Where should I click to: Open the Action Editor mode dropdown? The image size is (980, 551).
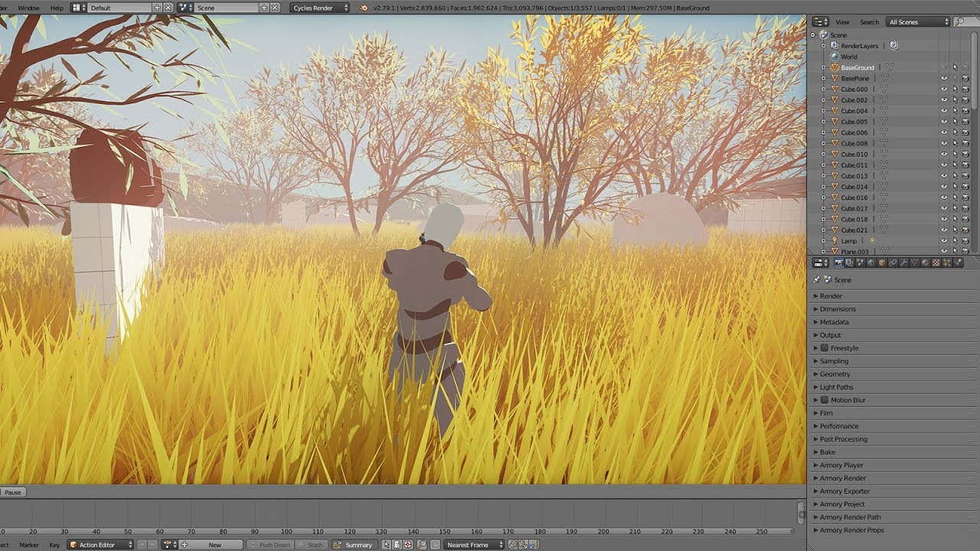coord(102,545)
